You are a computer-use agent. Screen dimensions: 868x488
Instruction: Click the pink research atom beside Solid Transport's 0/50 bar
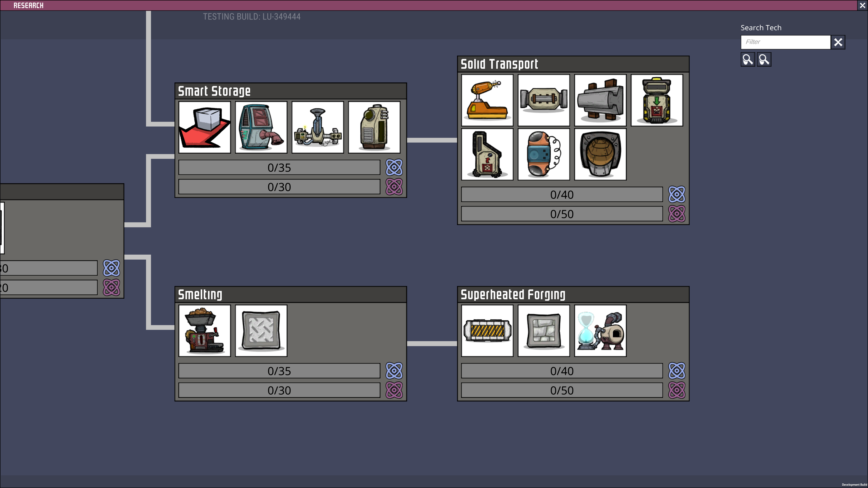pos(677,213)
